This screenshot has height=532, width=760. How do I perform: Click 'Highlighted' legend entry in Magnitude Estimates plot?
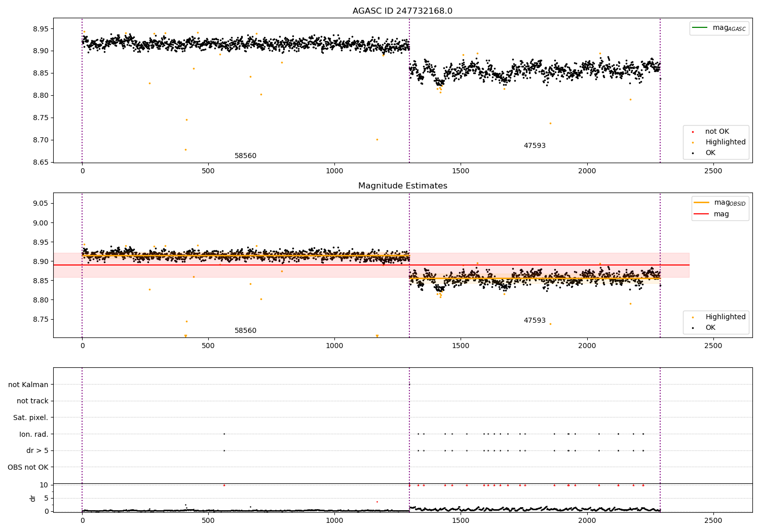(719, 317)
